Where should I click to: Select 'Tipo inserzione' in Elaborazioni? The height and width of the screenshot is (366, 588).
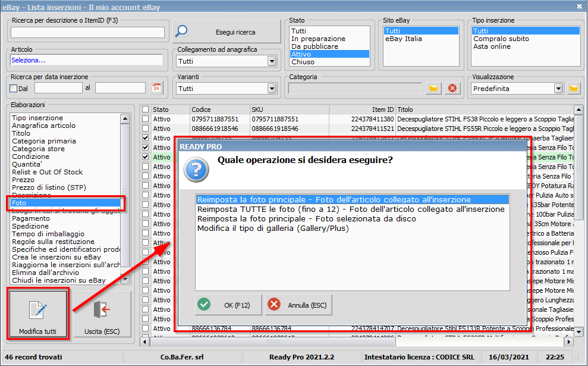click(x=65, y=118)
